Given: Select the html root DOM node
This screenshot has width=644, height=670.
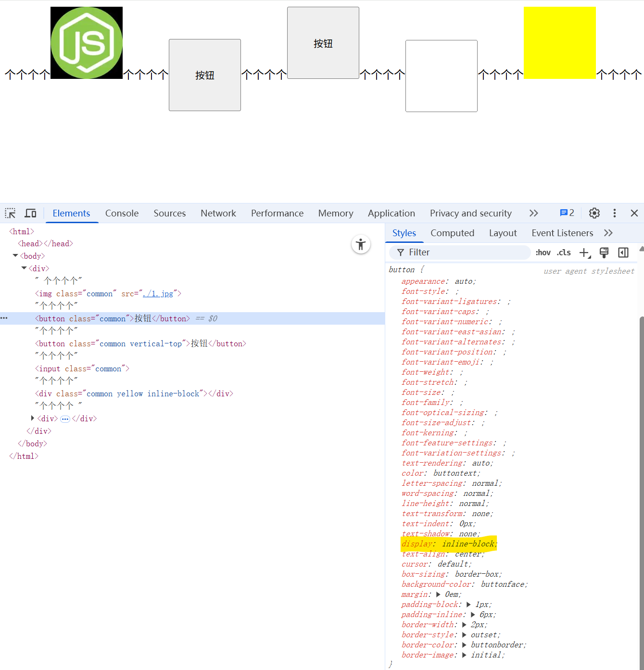Looking at the screenshot, I should tap(22, 231).
